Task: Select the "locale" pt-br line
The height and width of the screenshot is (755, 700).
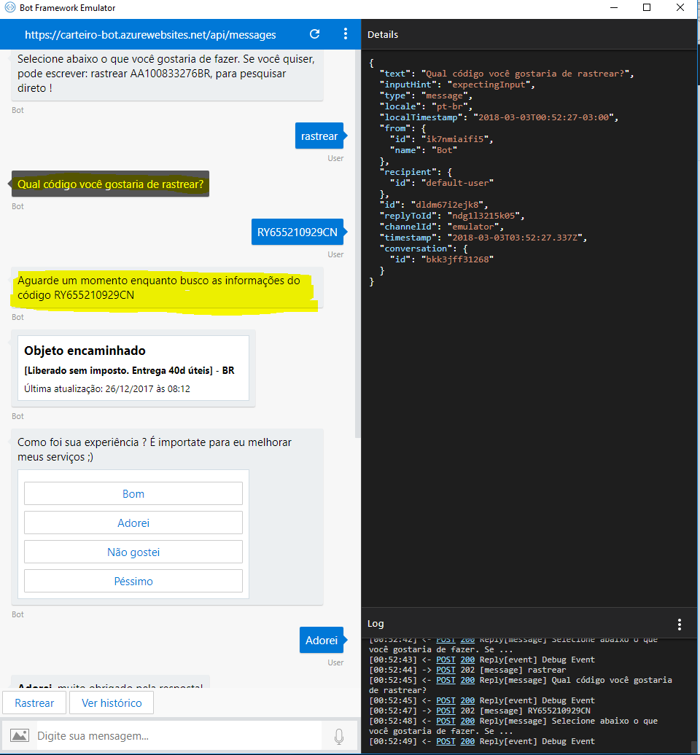Action: coord(425,106)
